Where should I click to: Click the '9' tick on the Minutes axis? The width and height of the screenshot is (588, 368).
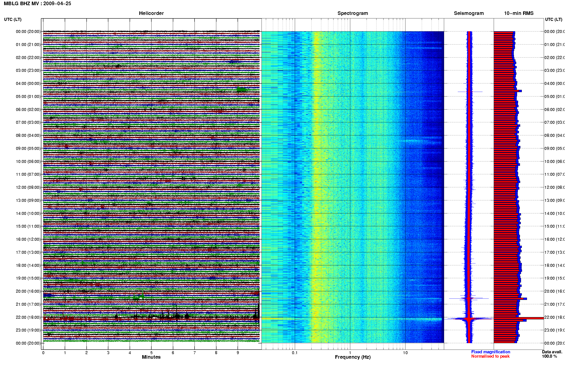238,353
